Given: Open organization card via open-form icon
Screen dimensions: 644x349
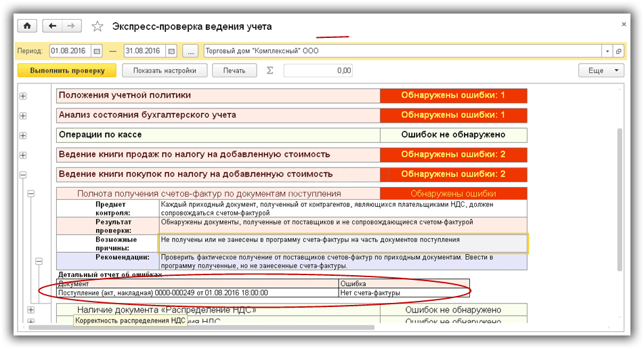Looking at the screenshot, I should pyautogui.click(x=618, y=51).
